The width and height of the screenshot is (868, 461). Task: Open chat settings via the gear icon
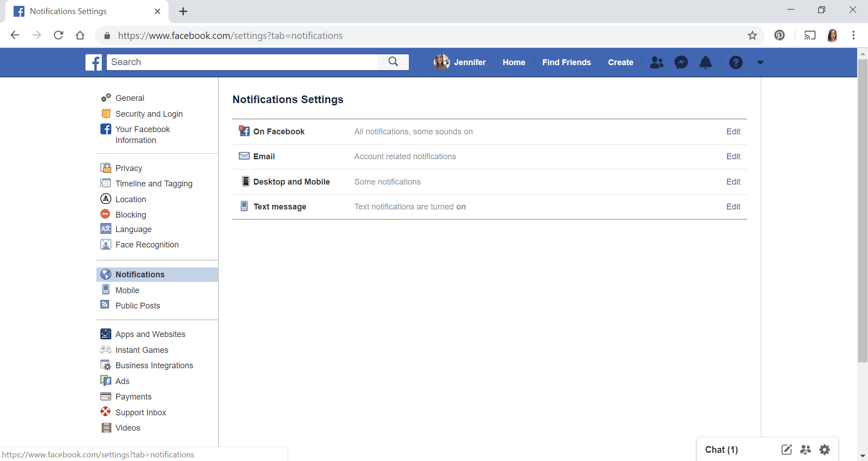(x=825, y=449)
